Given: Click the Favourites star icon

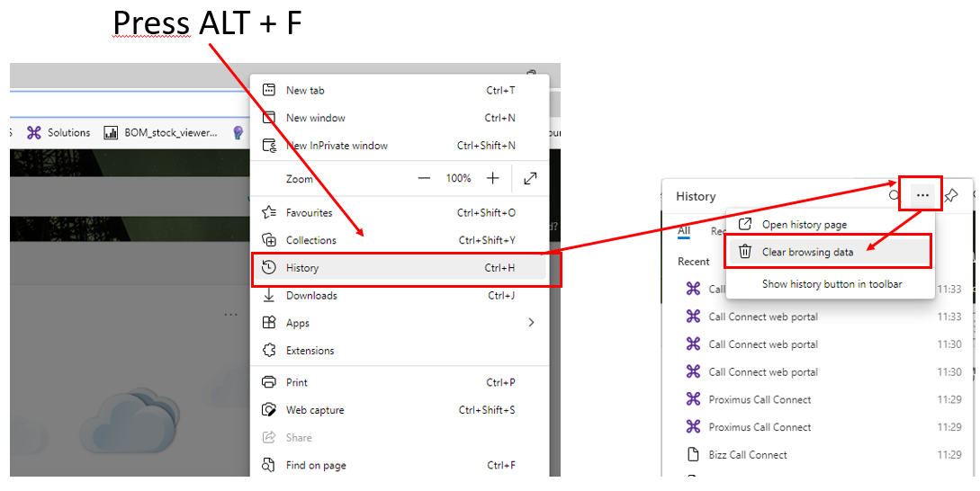Looking at the screenshot, I should (268, 213).
